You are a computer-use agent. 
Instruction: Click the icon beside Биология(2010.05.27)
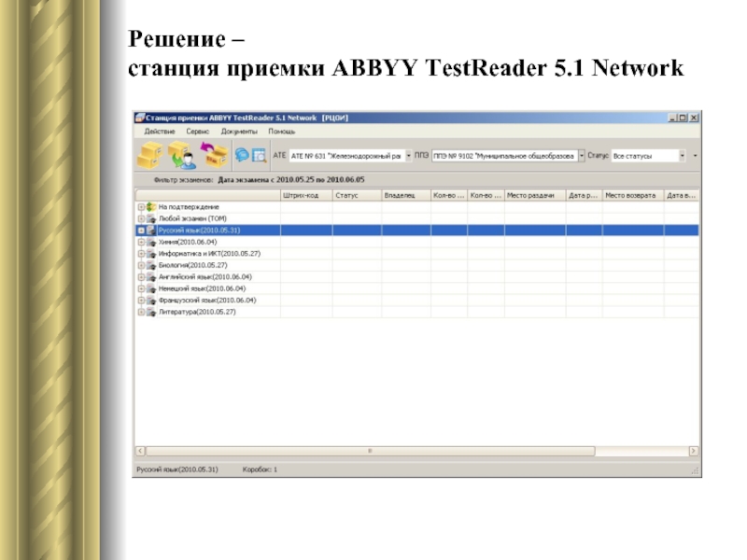click(151, 265)
